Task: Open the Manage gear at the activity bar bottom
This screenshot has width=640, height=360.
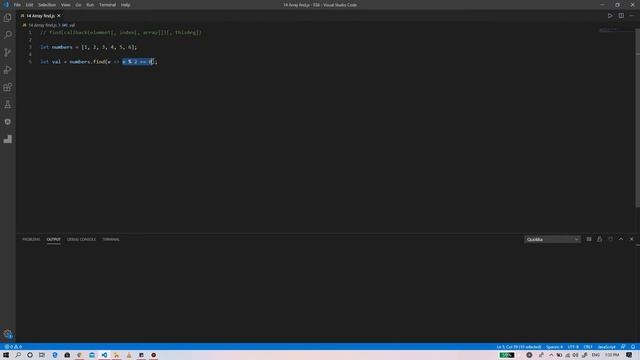Action: (x=8, y=334)
